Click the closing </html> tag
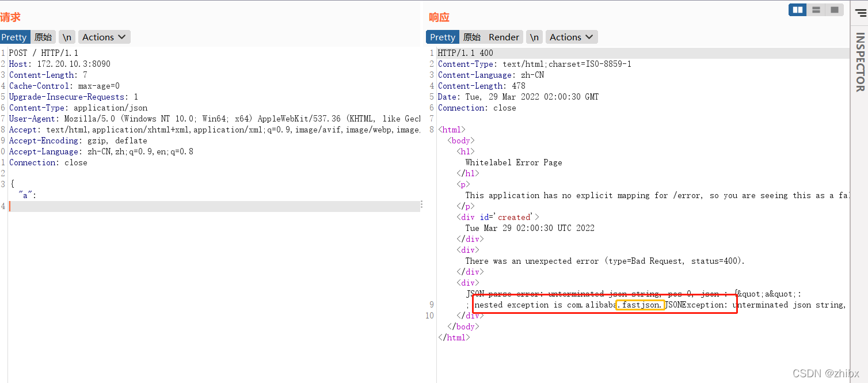The width and height of the screenshot is (868, 383). click(x=454, y=338)
